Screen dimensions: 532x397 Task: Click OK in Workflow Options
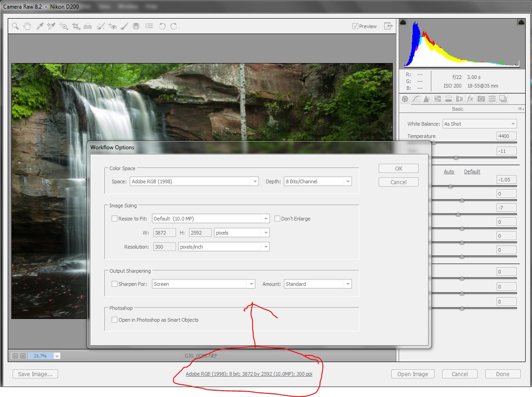pos(398,169)
